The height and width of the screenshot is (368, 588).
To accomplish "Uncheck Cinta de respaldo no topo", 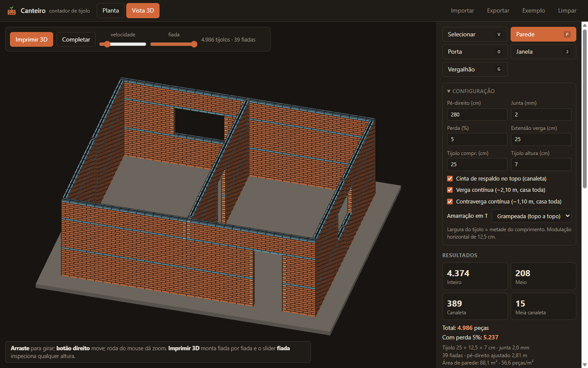I will tap(450, 178).
